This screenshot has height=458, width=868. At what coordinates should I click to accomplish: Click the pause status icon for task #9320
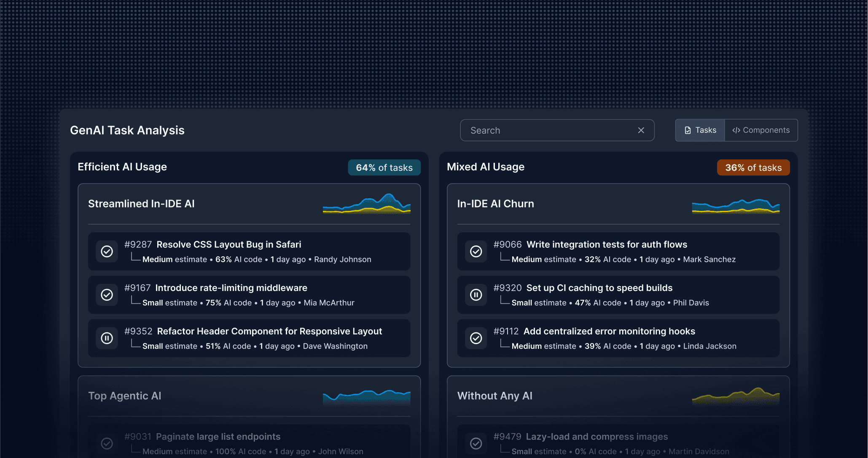point(476,295)
